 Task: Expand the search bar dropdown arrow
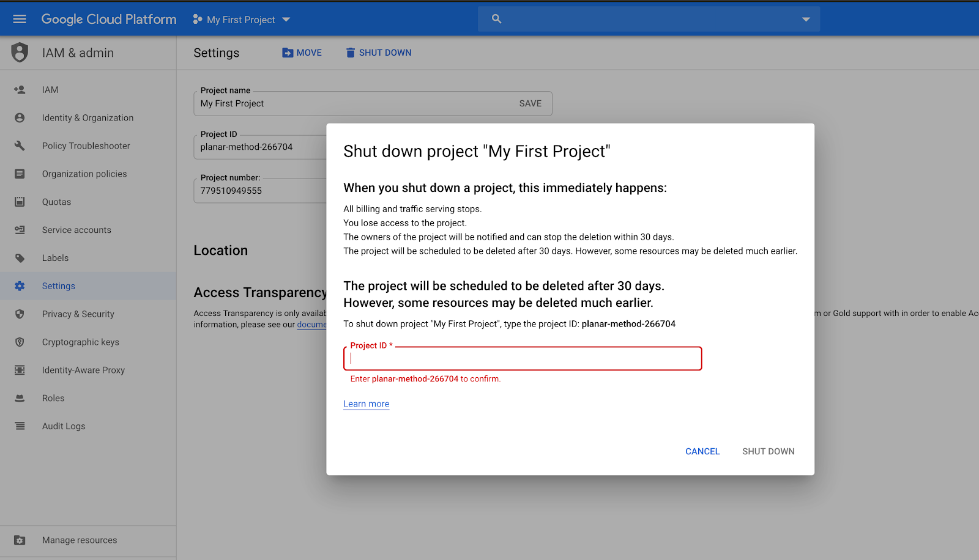[806, 20]
